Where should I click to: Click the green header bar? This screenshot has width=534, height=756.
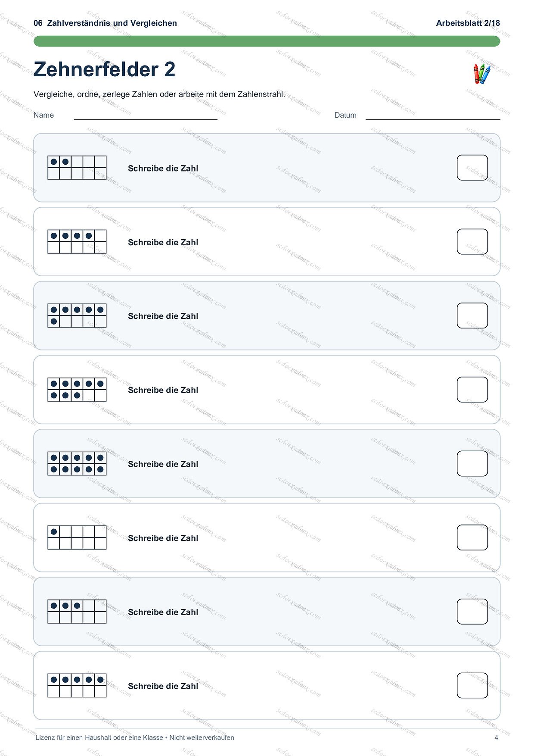tap(267, 41)
